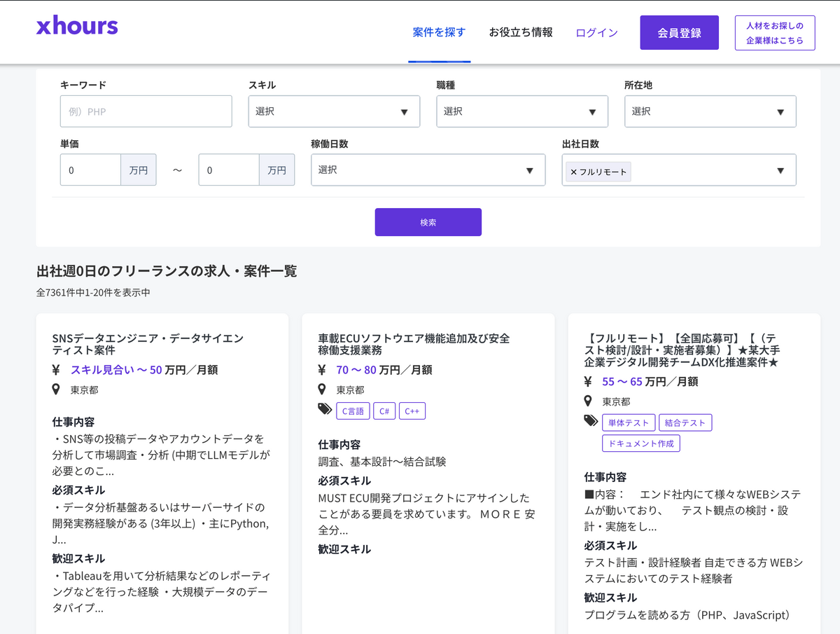Click location pin icon on SNSデータエンジニア card
The width and height of the screenshot is (840, 634).
[56, 390]
